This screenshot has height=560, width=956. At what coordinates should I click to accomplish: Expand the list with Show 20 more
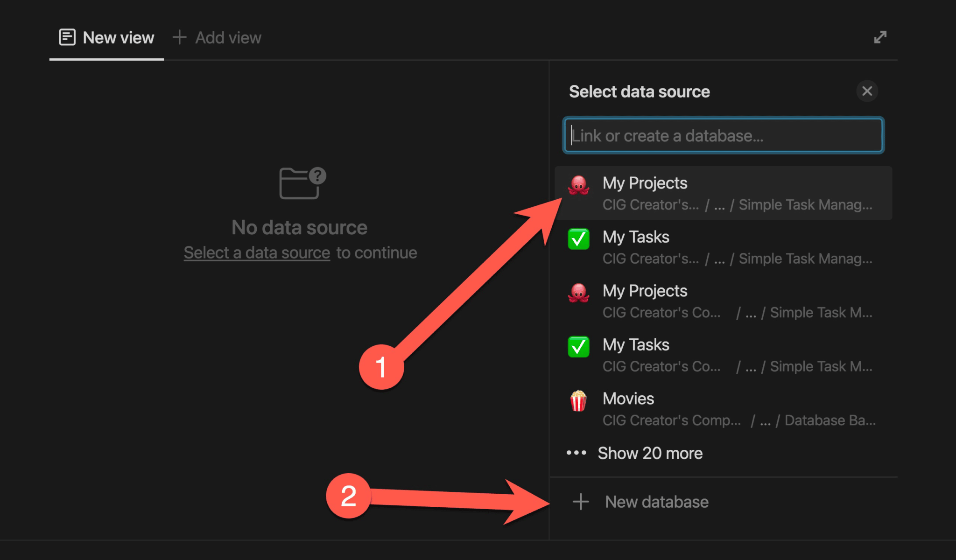pyautogui.click(x=724, y=453)
